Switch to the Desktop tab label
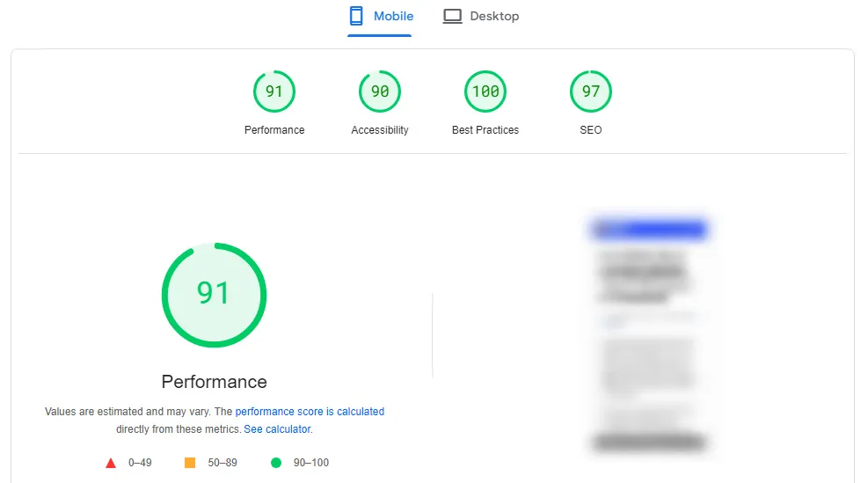 click(x=494, y=16)
